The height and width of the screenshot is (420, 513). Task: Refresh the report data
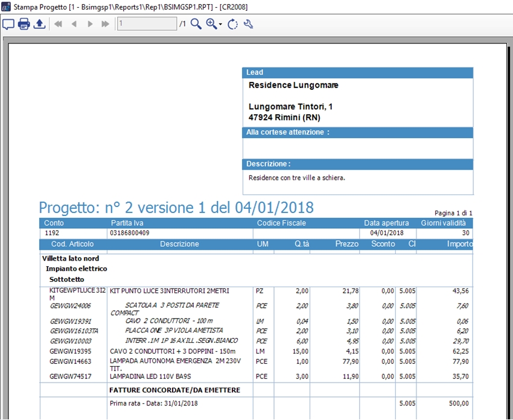(232, 24)
